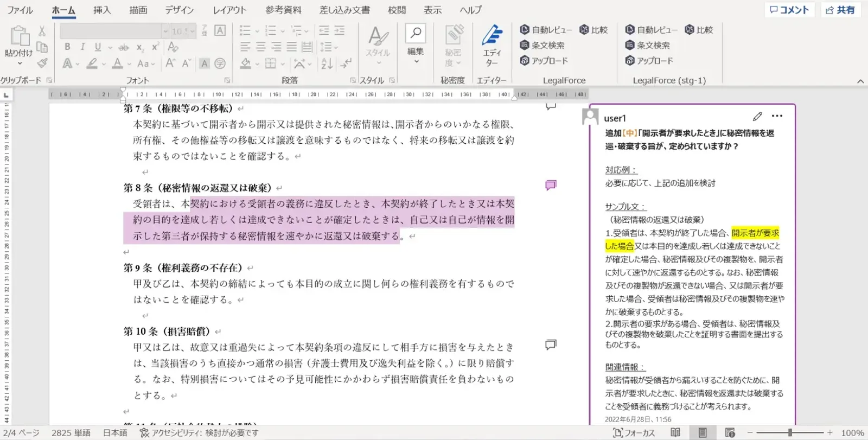868x440 pixels.
Task: Click the format painter brush icon
Action: coord(42,63)
